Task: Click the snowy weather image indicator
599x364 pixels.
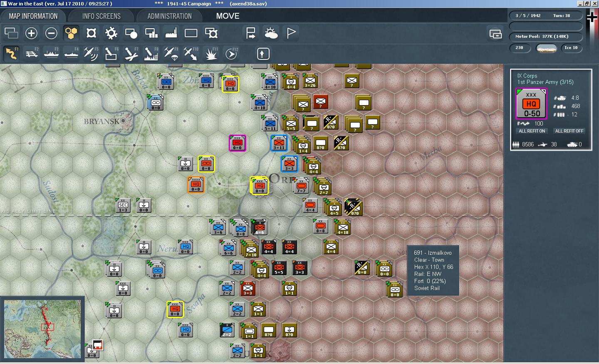Action: point(547,48)
